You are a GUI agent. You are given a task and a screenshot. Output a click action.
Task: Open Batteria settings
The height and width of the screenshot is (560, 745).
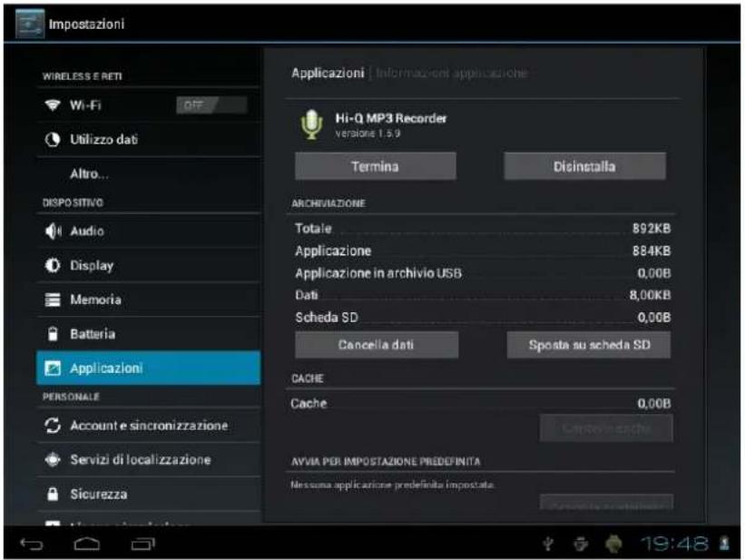point(149,334)
